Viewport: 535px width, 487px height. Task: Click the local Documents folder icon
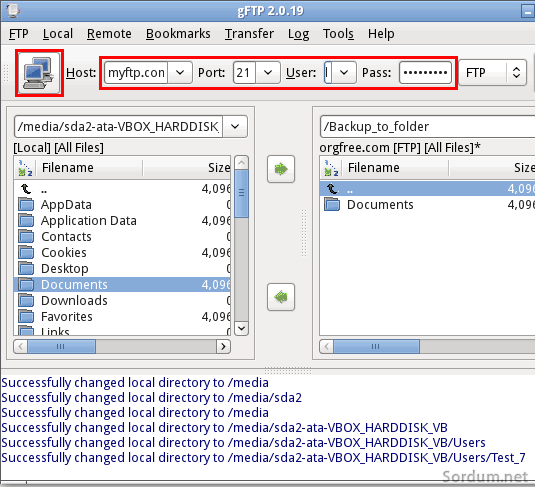(26, 284)
